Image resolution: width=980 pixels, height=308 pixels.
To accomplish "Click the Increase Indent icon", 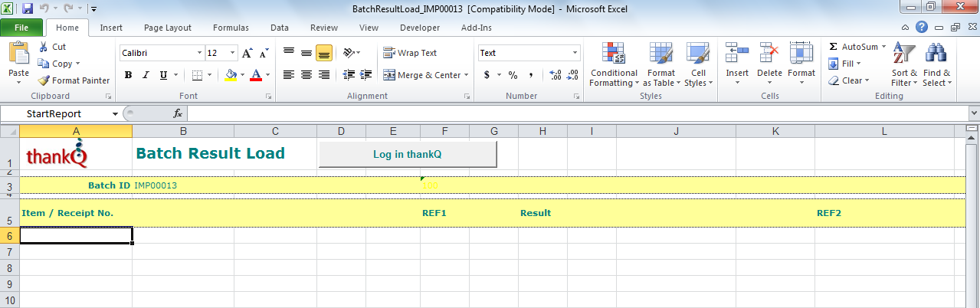I will 366,75.
